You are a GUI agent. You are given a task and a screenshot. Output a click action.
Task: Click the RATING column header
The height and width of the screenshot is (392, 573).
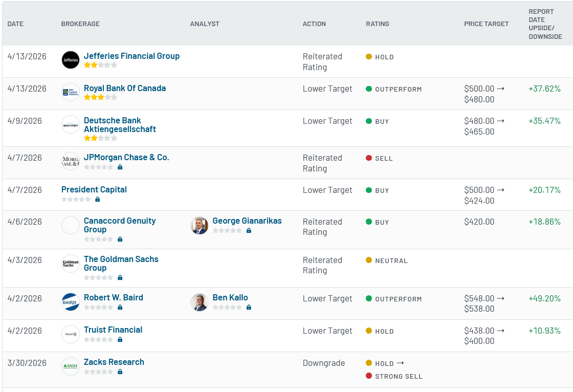[378, 24]
